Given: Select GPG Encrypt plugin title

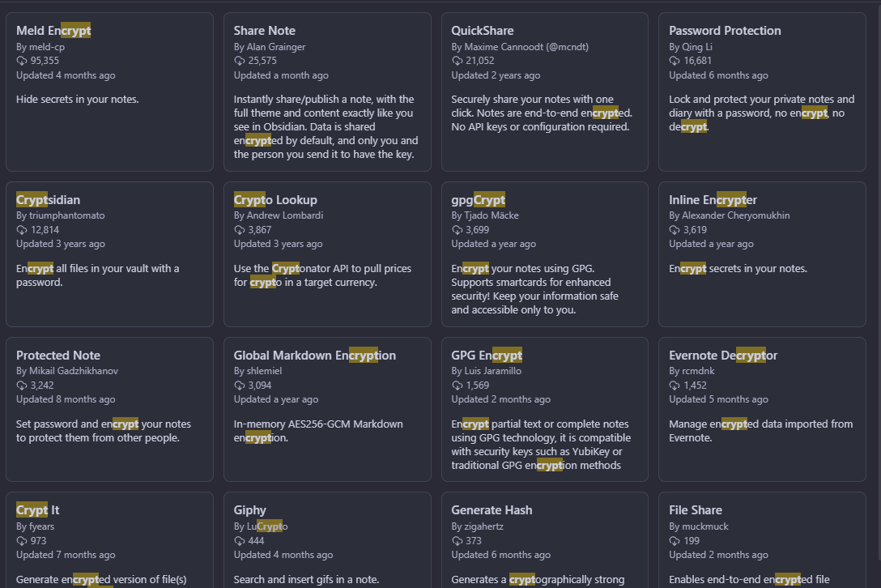Looking at the screenshot, I should click(x=487, y=356).
